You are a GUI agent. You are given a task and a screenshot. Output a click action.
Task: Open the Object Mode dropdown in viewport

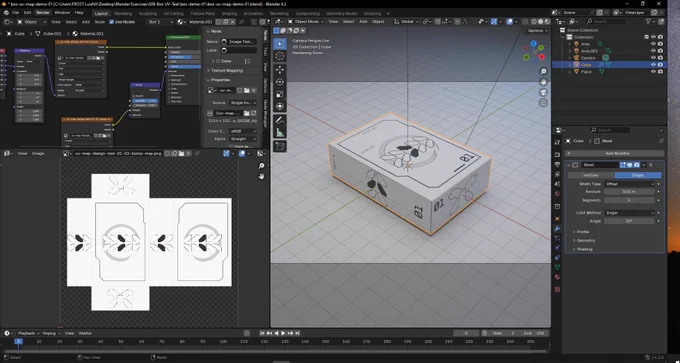(x=305, y=22)
